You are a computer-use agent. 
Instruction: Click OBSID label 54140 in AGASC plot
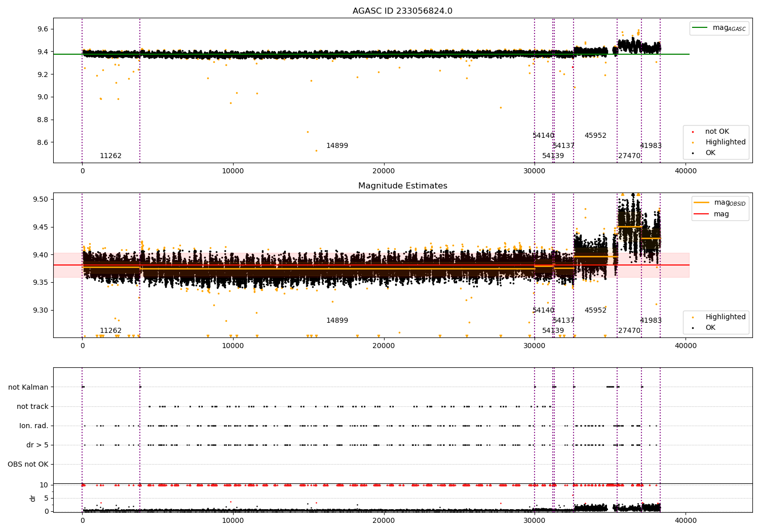tap(543, 135)
